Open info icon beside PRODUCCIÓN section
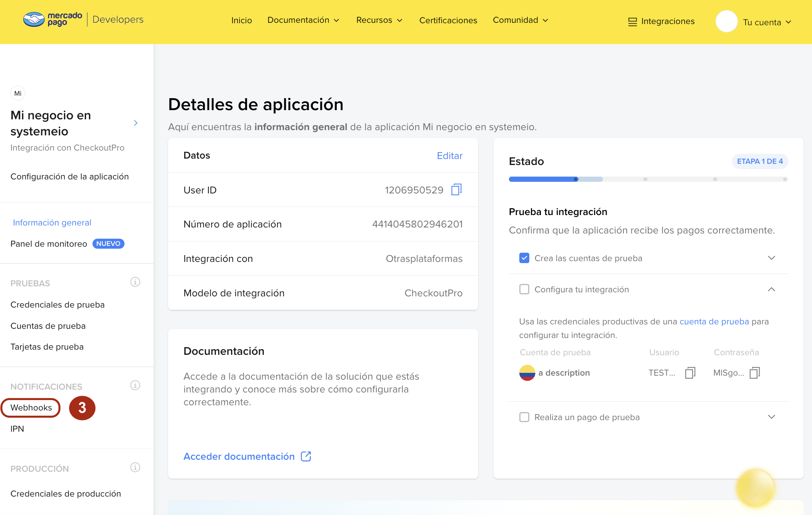This screenshot has height=515, width=812. tap(135, 467)
